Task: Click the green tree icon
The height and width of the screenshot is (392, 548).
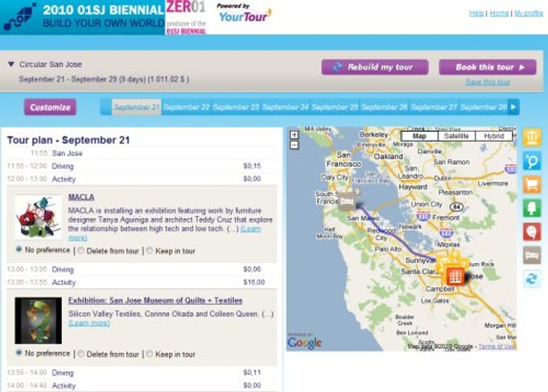Action: (532, 208)
